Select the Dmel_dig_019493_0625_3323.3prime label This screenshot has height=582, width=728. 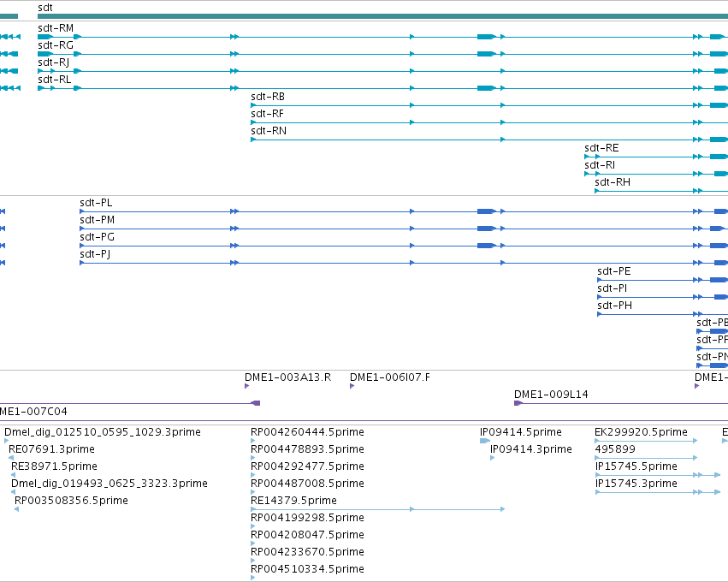tap(109, 484)
